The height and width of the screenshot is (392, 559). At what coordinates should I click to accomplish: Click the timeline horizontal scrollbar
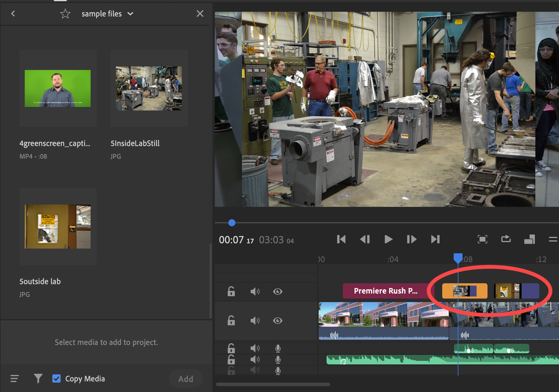273,384
